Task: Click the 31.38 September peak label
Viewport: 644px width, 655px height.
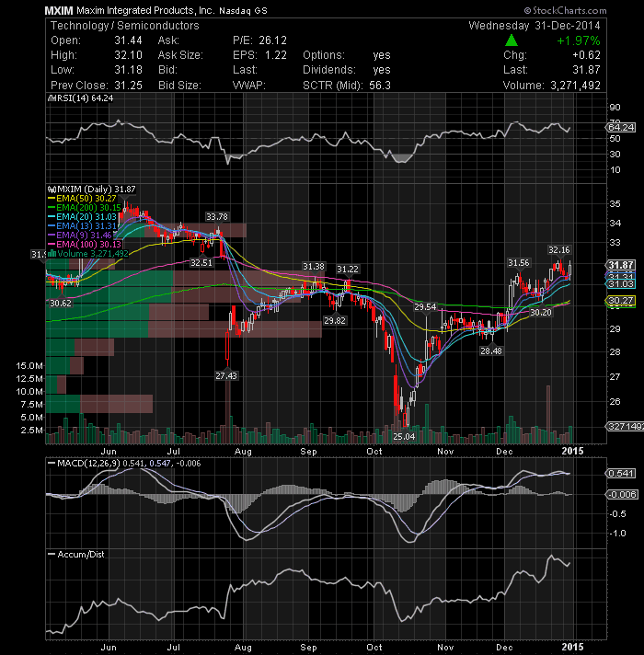Action: coord(313,267)
